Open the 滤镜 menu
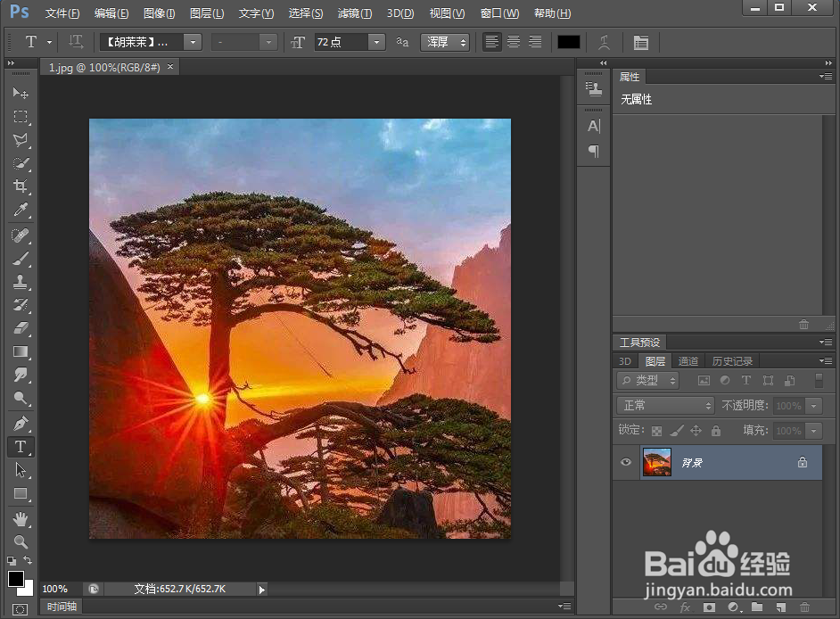This screenshot has width=840, height=619. coord(355,13)
